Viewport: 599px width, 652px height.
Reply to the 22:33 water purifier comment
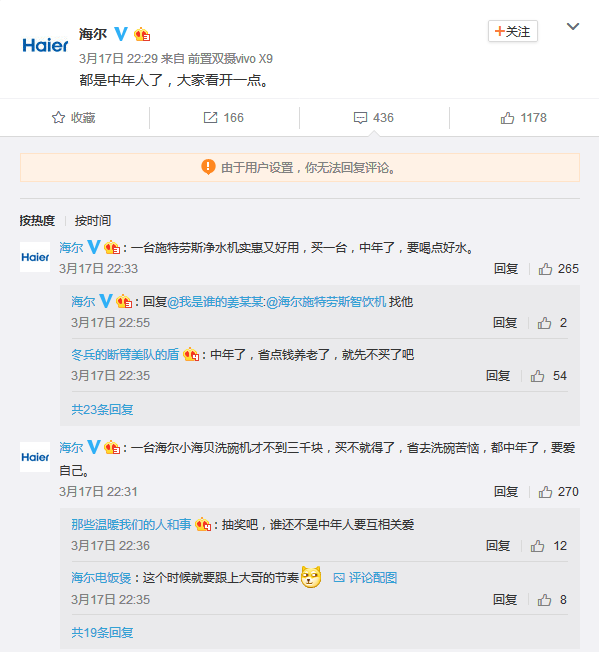coord(506,269)
